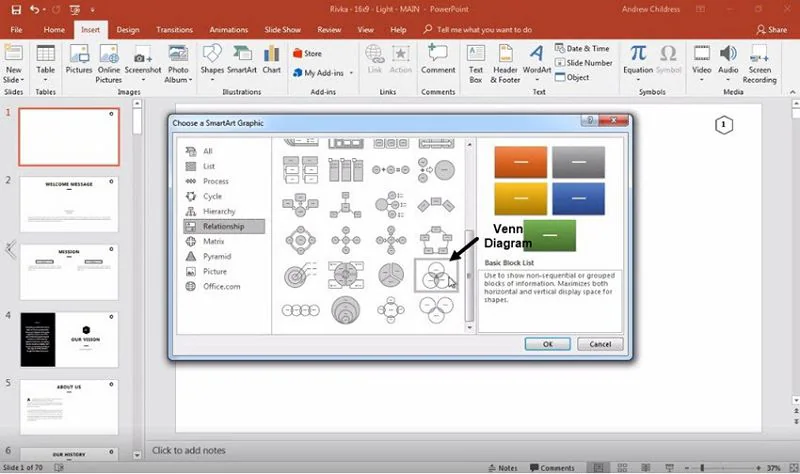Expand the New Slide dropdown

[x=13, y=80]
